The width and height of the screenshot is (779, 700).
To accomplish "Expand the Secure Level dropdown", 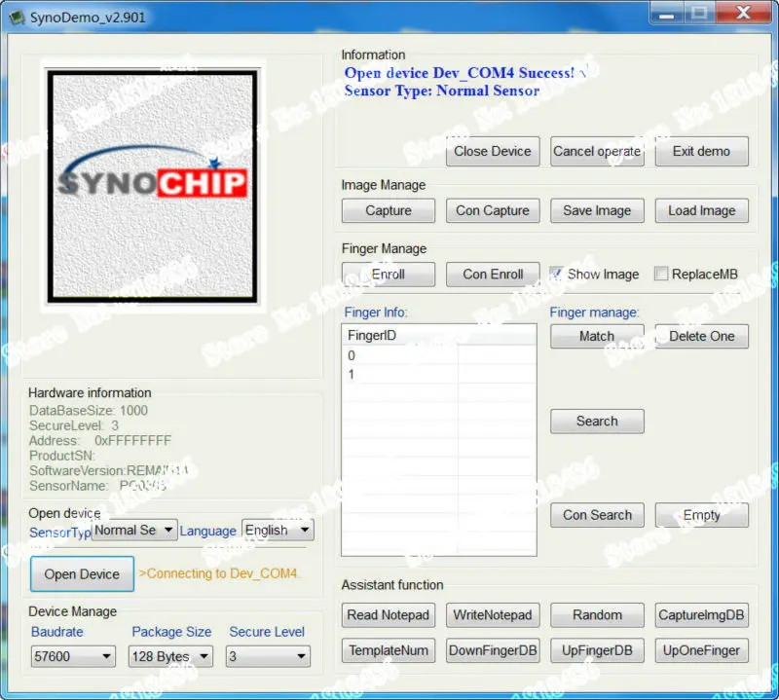I will tap(268, 656).
